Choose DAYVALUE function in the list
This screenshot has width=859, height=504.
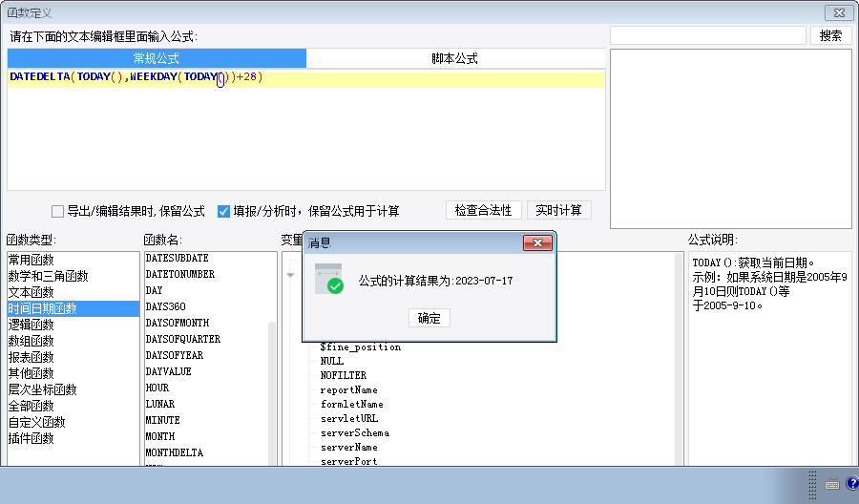[168, 371]
